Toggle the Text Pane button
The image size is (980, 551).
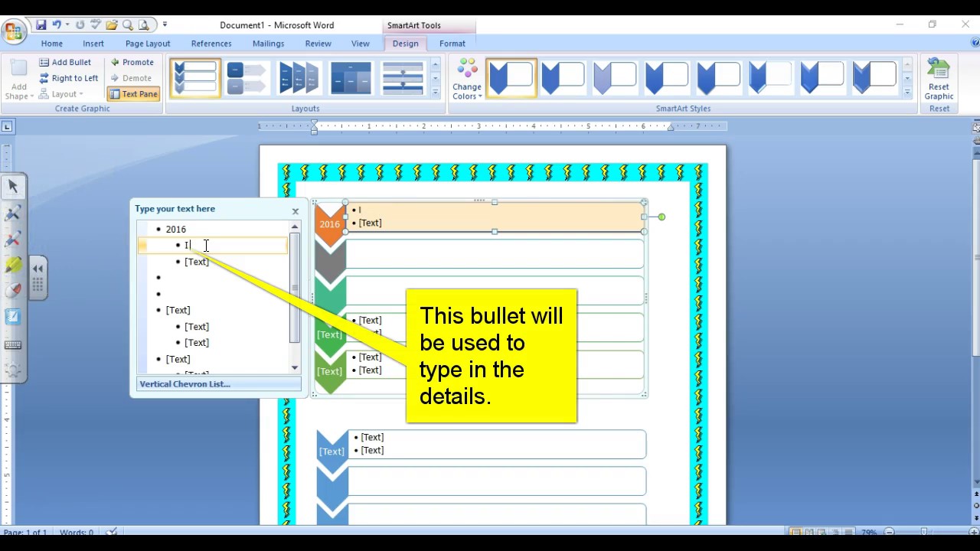133,94
